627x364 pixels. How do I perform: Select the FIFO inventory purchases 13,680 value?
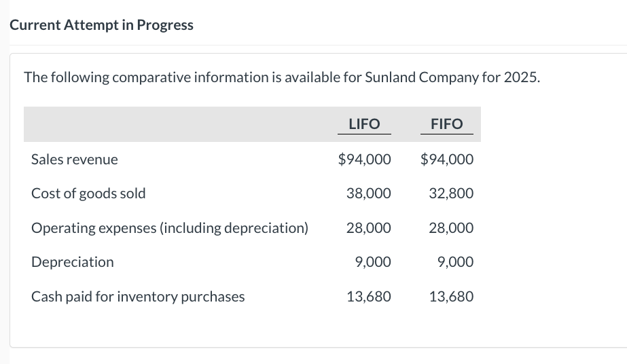(451, 297)
